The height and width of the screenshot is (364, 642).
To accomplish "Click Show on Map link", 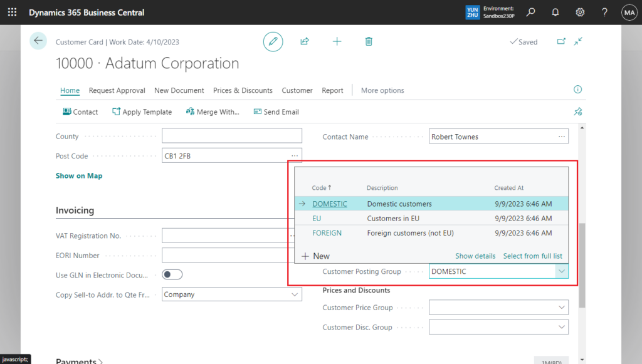I will pyautogui.click(x=79, y=176).
